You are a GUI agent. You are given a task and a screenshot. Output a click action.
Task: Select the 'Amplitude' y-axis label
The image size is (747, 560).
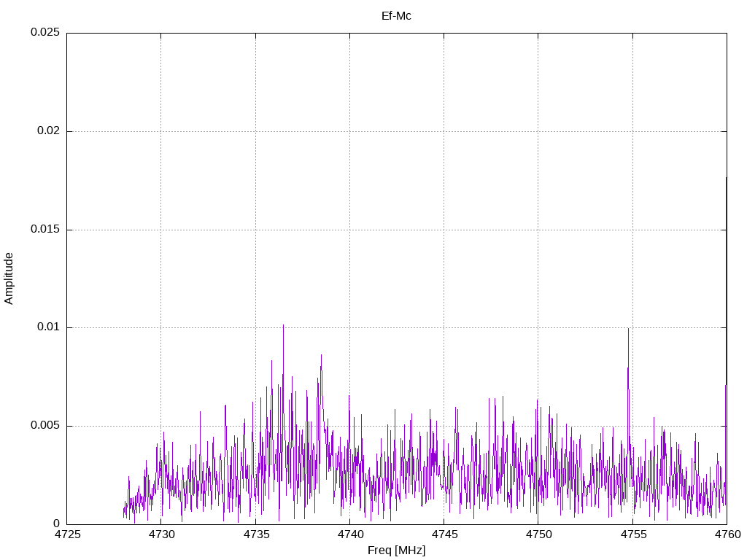click(9, 278)
